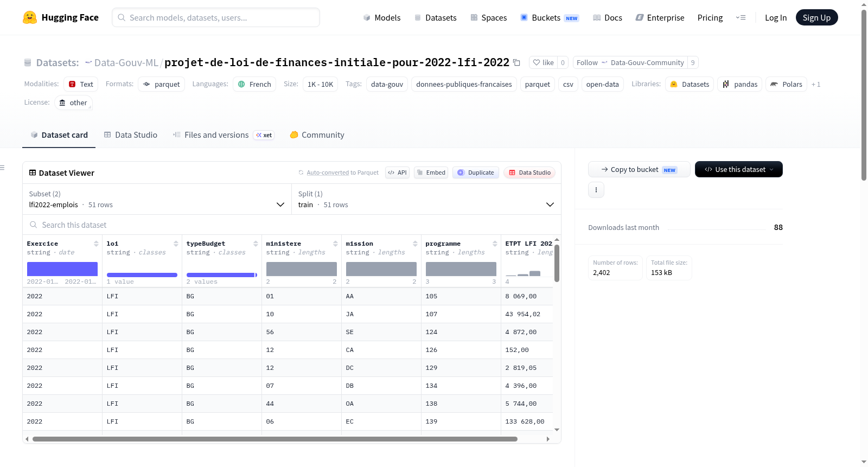Click the table's left scroll arrow
868x467 pixels.
coord(27,439)
